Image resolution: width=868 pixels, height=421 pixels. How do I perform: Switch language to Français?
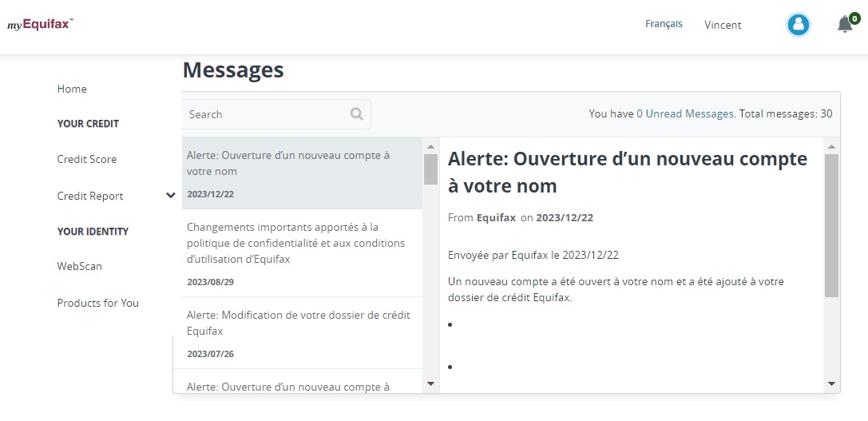point(664,24)
